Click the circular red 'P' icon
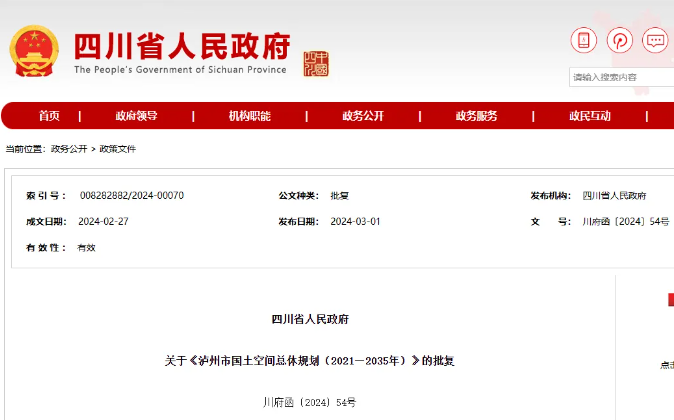674x420 pixels. [619, 40]
